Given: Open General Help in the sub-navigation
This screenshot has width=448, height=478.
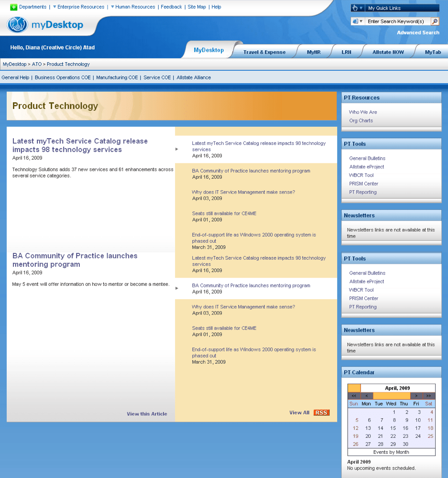Looking at the screenshot, I should [x=15, y=77].
